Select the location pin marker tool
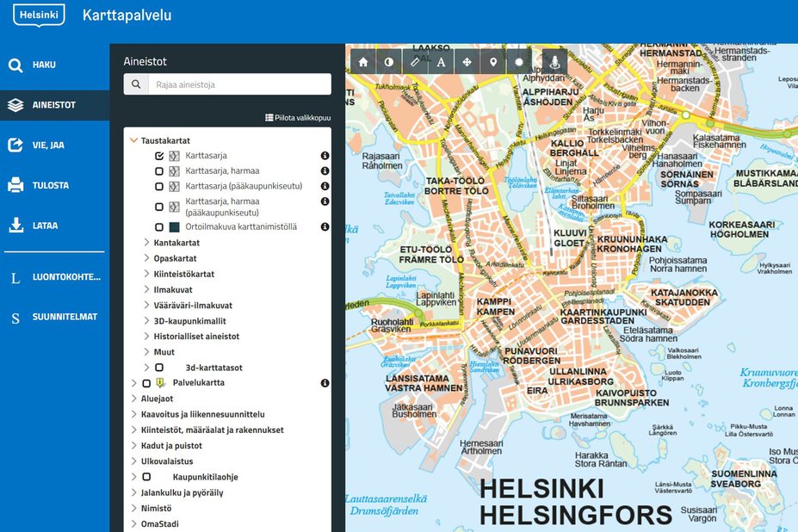The image size is (798, 532). (492, 62)
